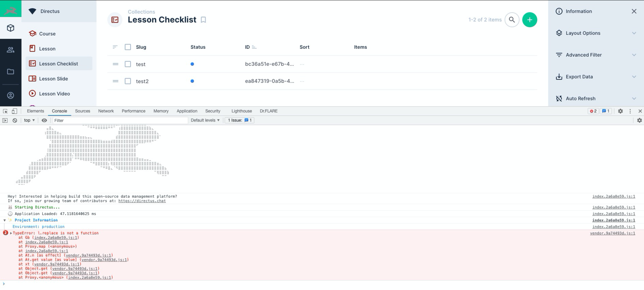
Task: Expand the TypeError stack trace triangle
Action: (11, 233)
